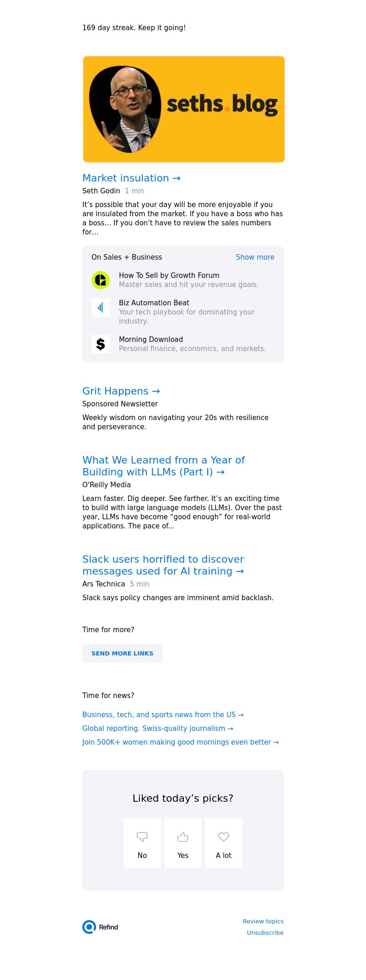Click the Refind logo in footer
The width and height of the screenshot is (366, 980).
click(x=101, y=927)
